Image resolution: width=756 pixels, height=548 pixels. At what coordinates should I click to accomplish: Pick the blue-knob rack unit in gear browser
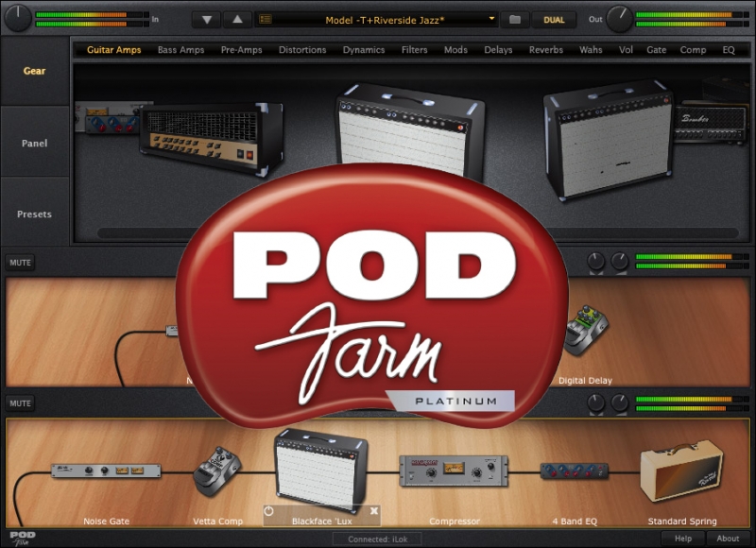[112, 123]
